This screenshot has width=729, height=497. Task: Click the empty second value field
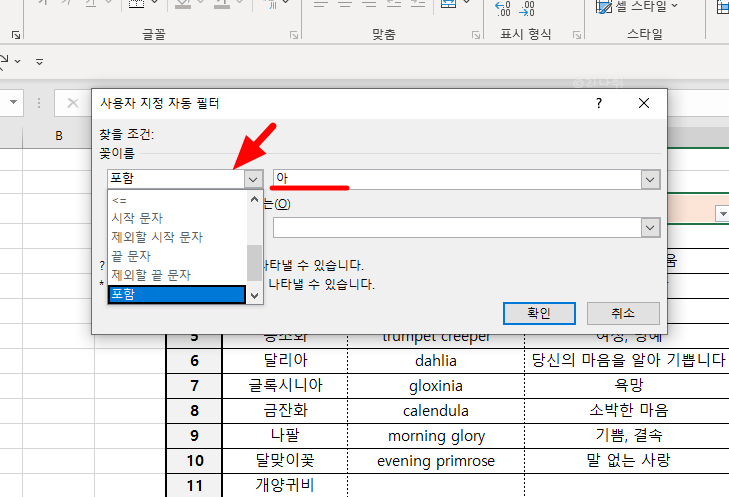click(x=457, y=228)
